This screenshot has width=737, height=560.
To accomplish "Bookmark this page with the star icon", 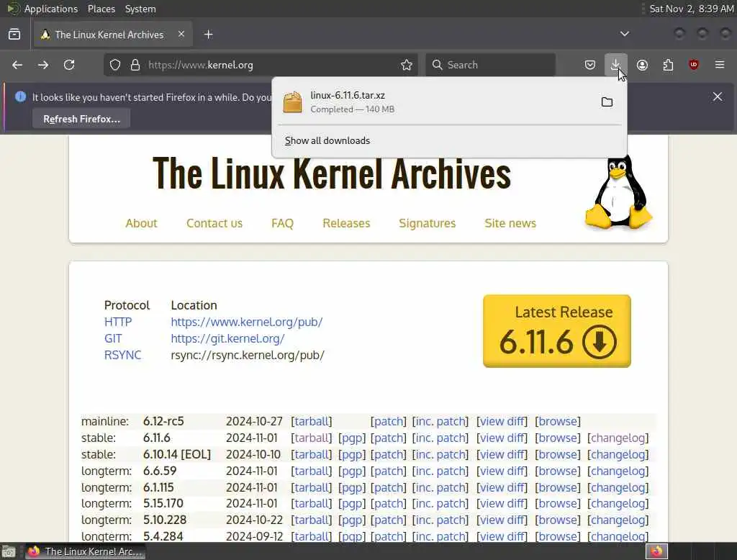I will coord(407,65).
